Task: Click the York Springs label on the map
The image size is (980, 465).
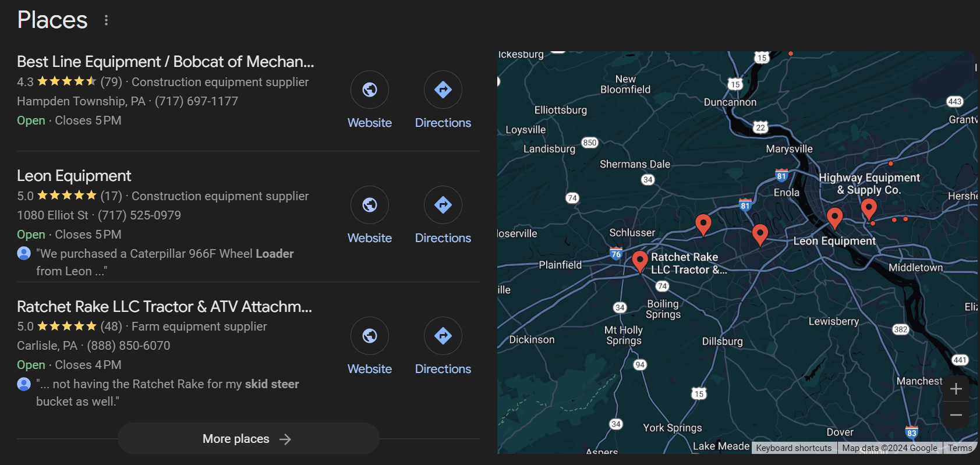Action: tap(673, 428)
